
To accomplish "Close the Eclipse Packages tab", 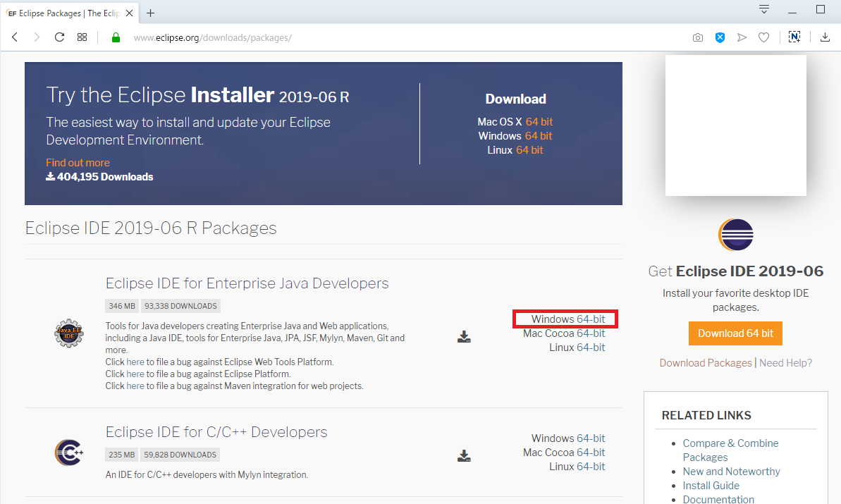I will (x=129, y=13).
